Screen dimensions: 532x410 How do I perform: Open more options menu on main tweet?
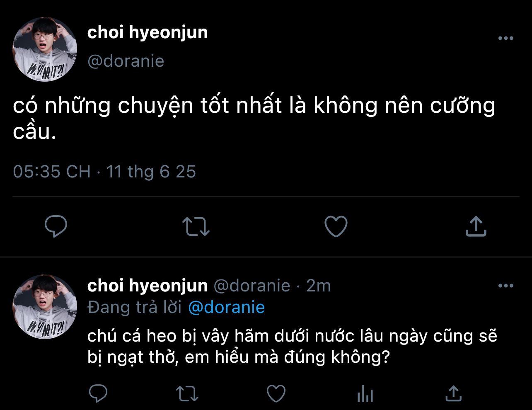pos(505,39)
